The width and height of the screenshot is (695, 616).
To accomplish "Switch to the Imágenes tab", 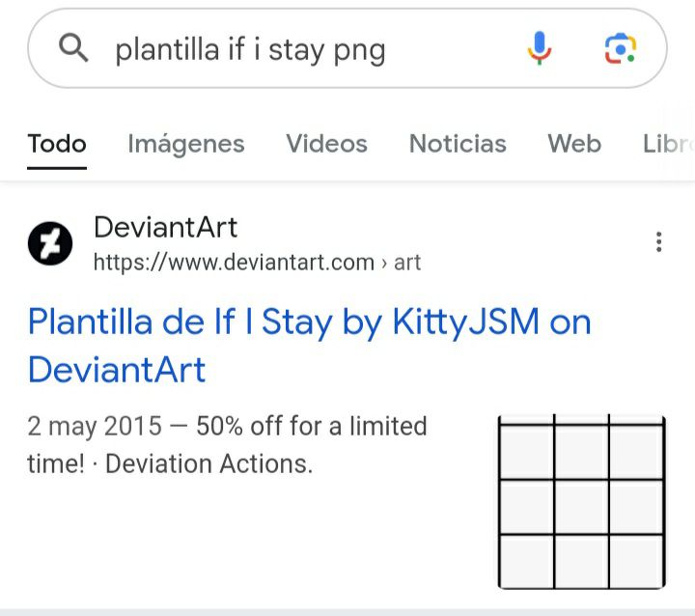I will tap(185, 144).
